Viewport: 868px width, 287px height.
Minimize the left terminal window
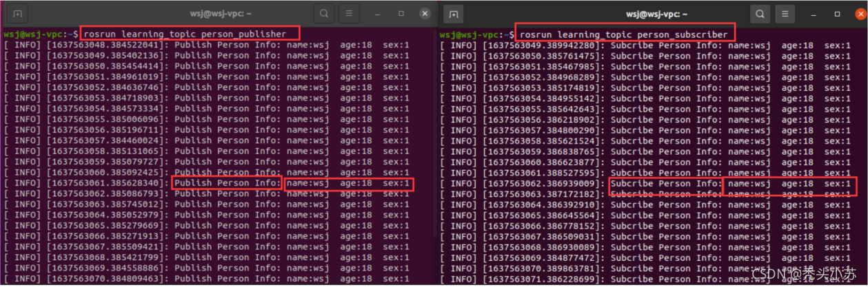click(378, 13)
